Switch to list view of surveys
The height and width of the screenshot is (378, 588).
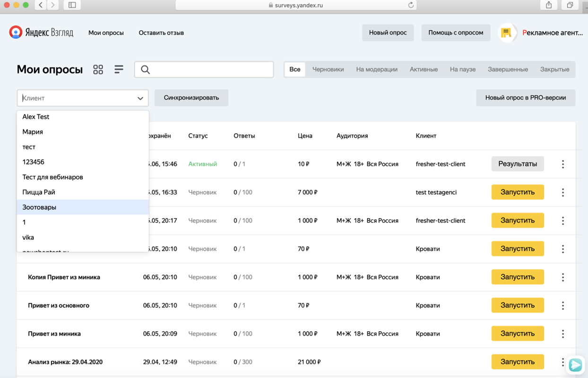(x=119, y=69)
